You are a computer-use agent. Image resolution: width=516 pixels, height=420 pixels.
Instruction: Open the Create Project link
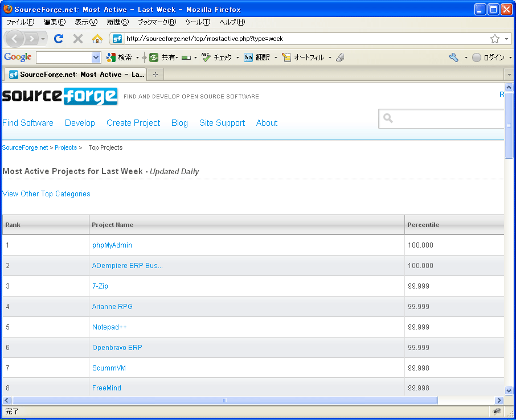click(x=133, y=123)
